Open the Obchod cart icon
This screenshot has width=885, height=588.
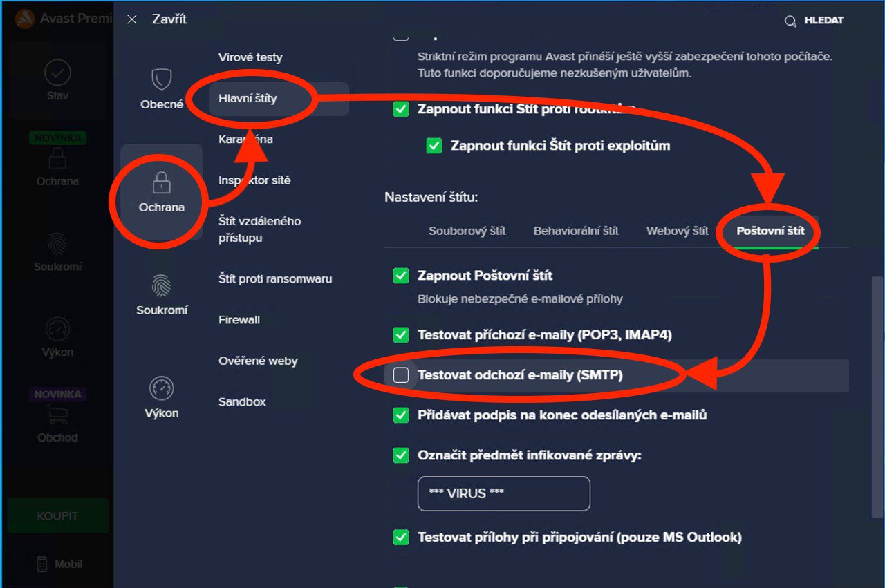pyautogui.click(x=58, y=415)
